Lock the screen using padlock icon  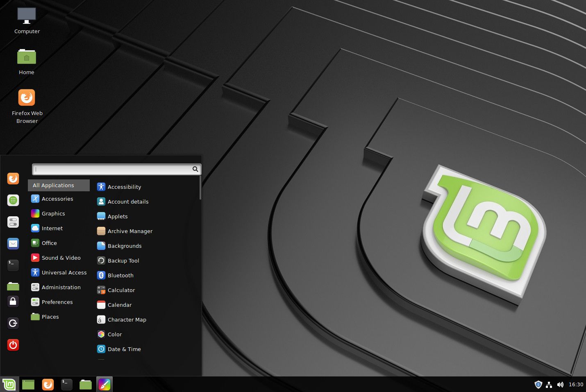(13, 301)
